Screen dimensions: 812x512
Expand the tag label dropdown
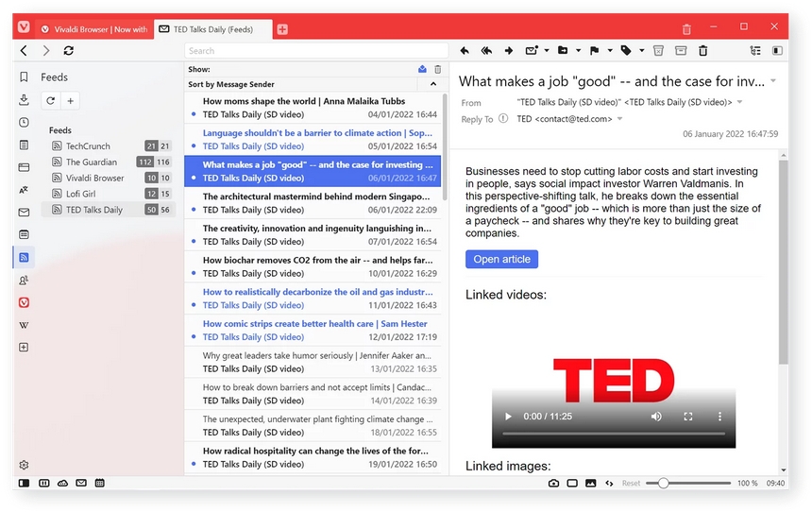pyautogui.click(x=642, y=51)
